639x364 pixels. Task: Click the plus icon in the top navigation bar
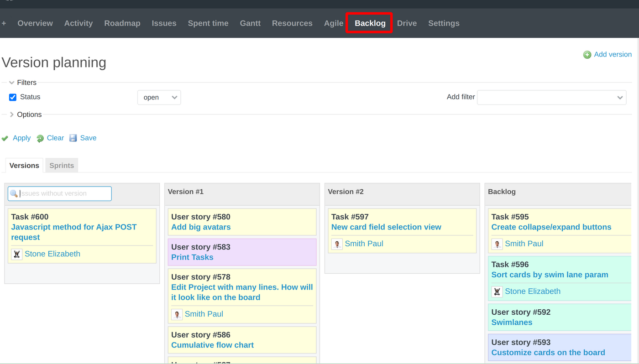pos(4,23)
